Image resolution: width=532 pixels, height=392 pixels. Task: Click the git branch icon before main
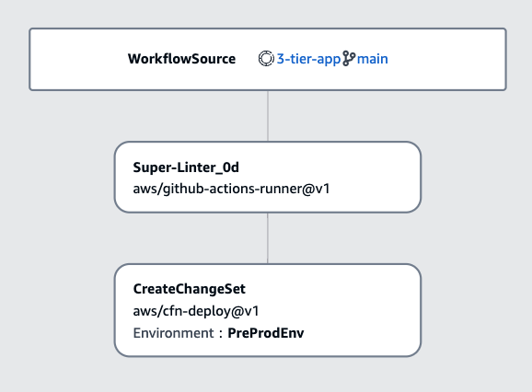click(x=349, y=58)
